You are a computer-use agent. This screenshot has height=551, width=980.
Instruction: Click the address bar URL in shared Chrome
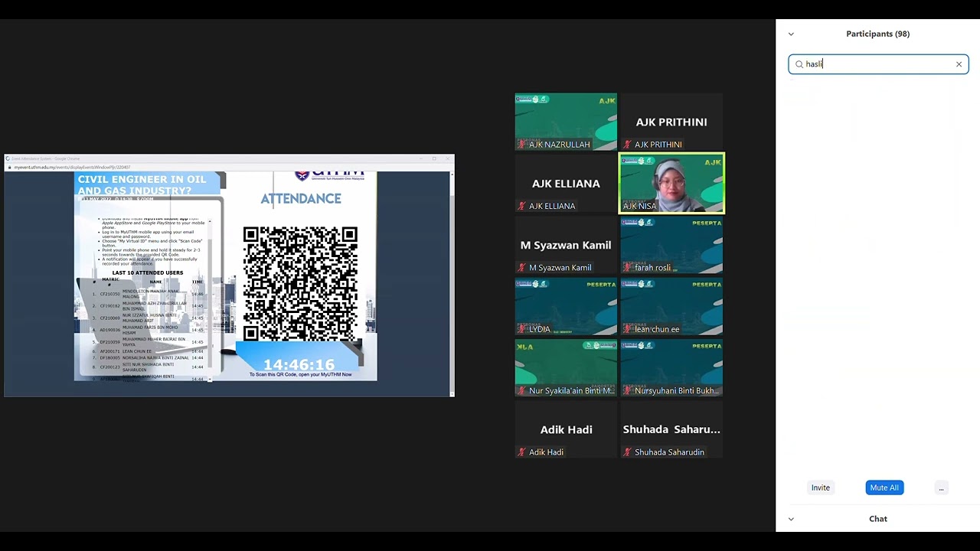pos(72,167)
